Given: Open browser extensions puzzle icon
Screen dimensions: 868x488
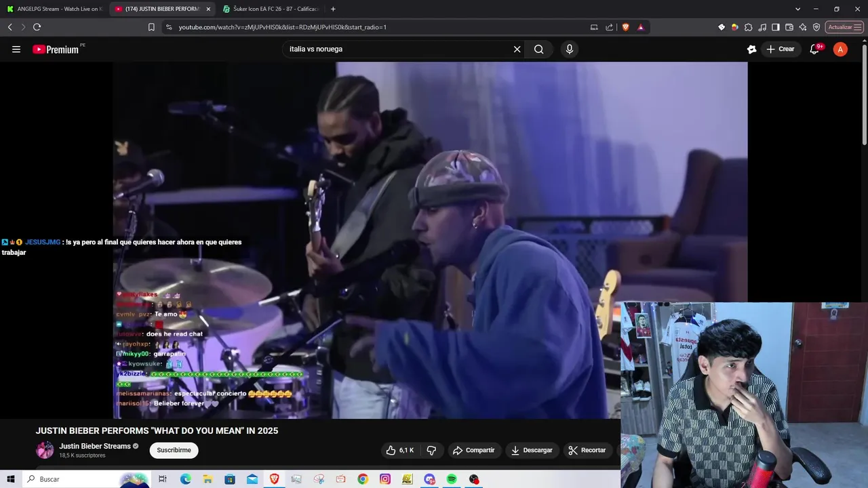Looking at the screenshot, I should [749, 27].
